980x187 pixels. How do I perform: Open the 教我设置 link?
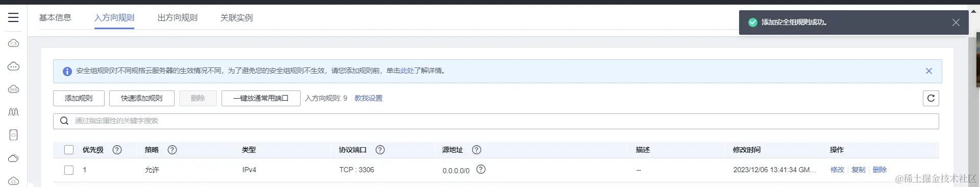[369, 98]
